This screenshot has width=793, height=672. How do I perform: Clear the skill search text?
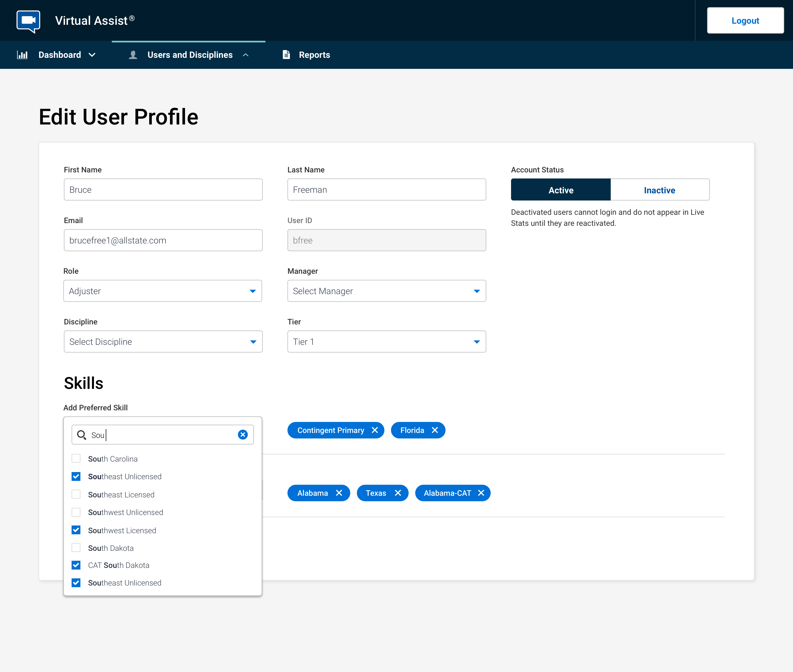[x=243, y=435]
